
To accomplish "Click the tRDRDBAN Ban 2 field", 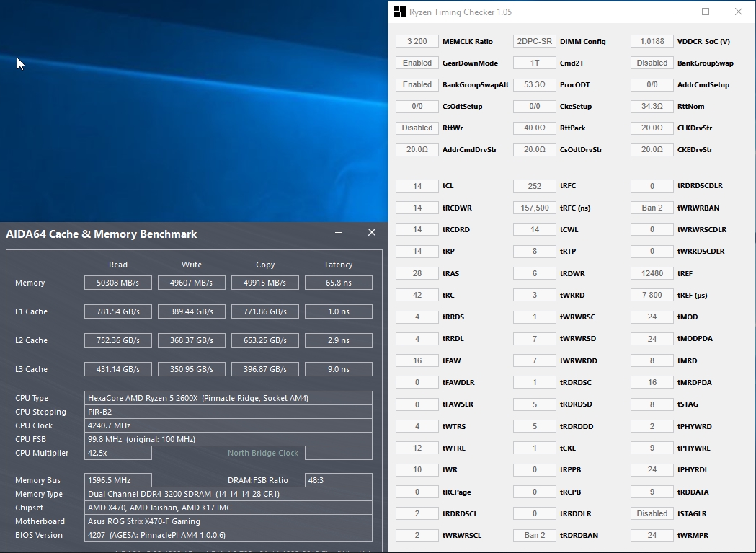I will click(534, 536).
